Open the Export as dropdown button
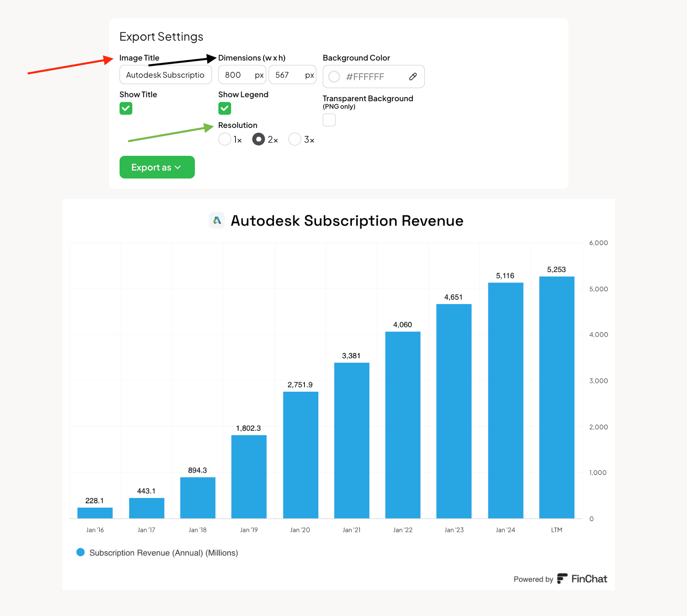 tap(157, 167)
